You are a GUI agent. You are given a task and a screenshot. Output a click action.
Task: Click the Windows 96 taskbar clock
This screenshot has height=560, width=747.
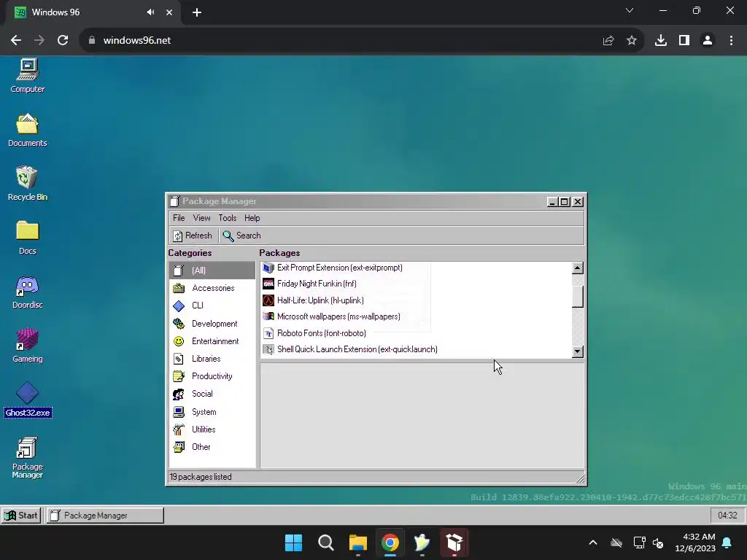[727, 516]
